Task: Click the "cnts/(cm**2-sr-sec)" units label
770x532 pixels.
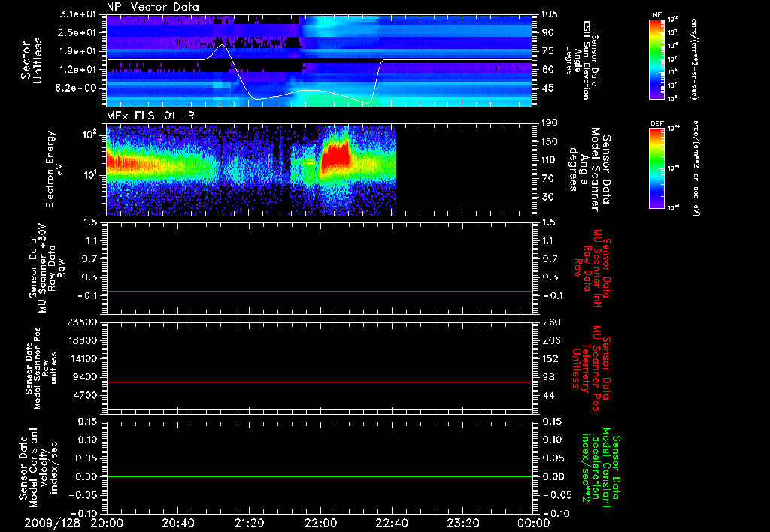Action: 694,59
